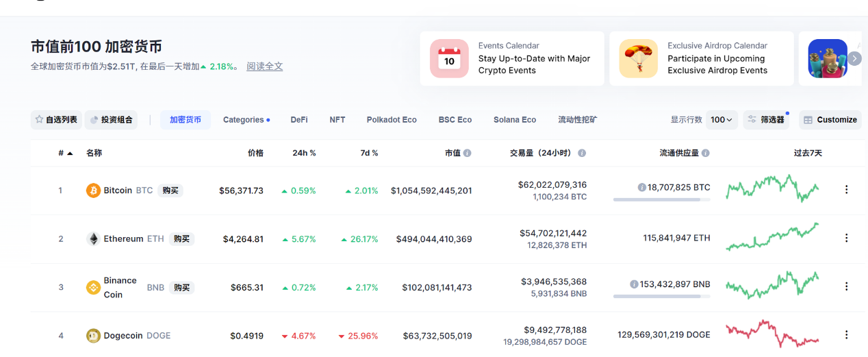Open the Ethereum name link
Viewport: 868px width, 357px height.
point(123,239)
